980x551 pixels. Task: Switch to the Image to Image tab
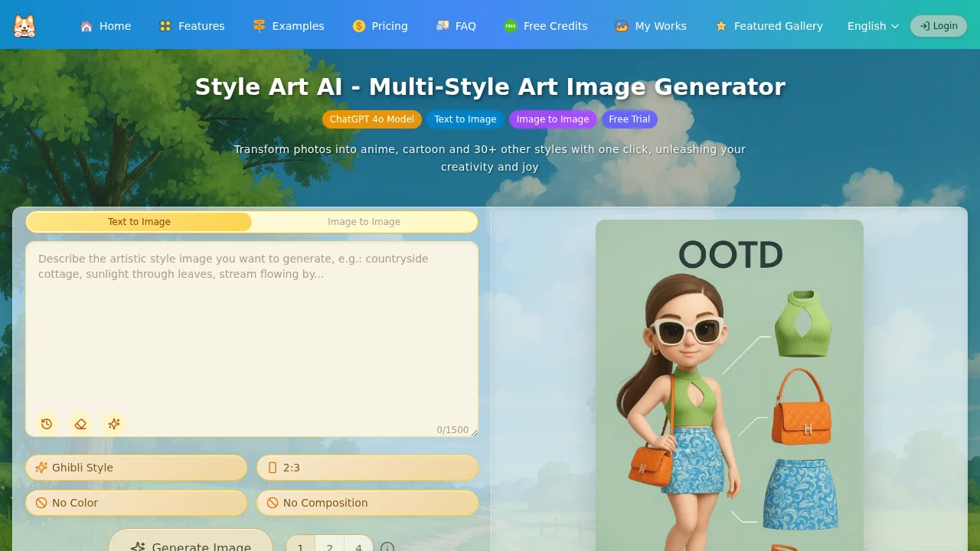tap(364, 221)
